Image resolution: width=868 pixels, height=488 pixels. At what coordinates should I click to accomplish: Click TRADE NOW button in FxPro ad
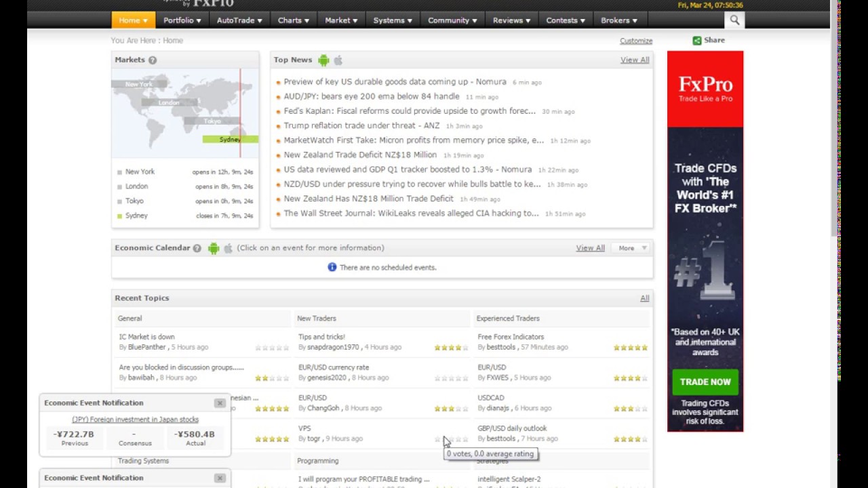coord(705,382)
